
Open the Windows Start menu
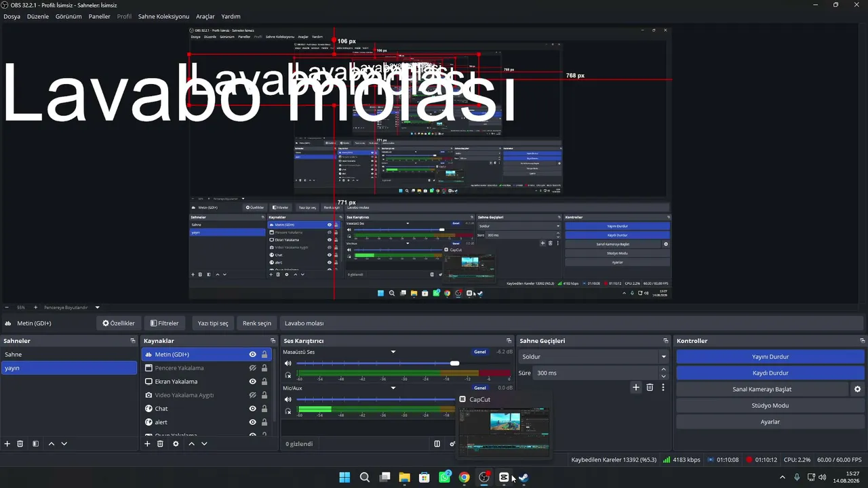click(344, 477)
